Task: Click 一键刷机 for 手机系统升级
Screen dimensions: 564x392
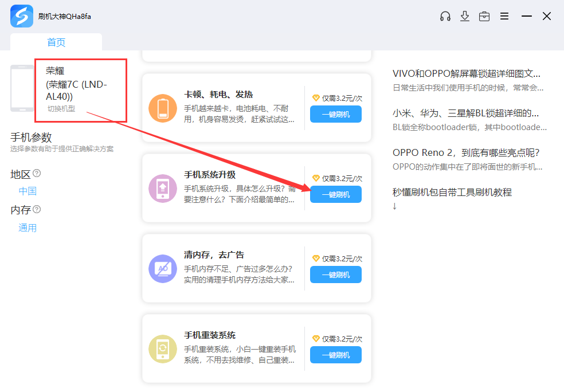Action: coord(336,194)
